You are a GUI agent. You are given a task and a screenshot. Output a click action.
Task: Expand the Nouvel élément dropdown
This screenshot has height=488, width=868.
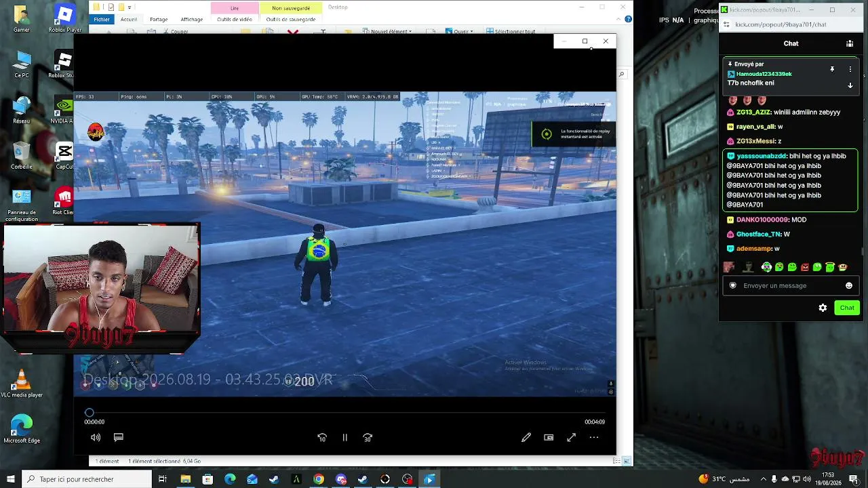[387, 31]
